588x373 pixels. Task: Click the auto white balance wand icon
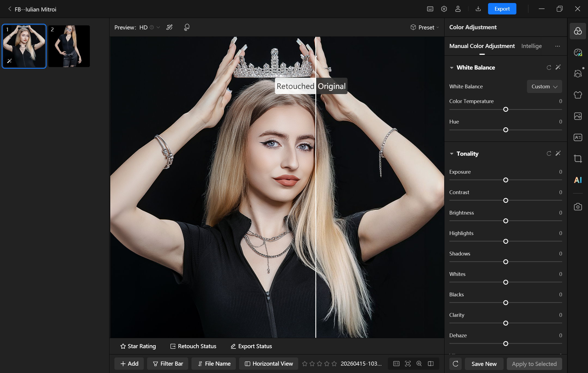point(558,67)
